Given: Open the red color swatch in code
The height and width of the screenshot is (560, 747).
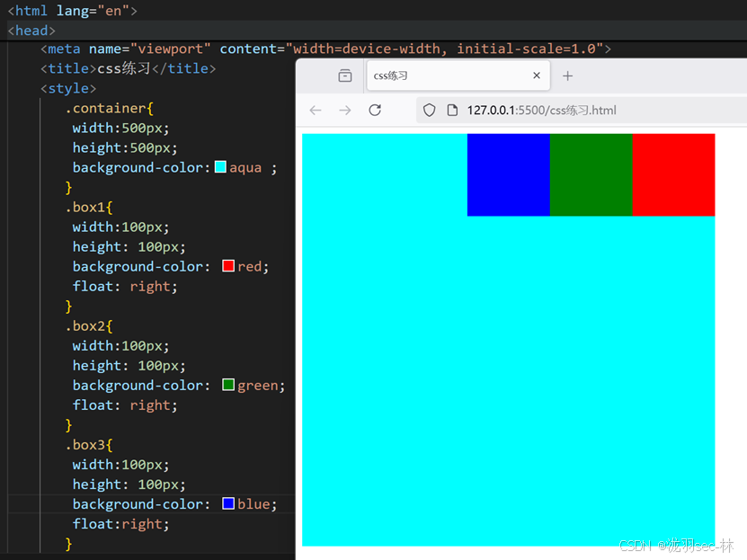Looking at the screenshot, I should 228,266.
